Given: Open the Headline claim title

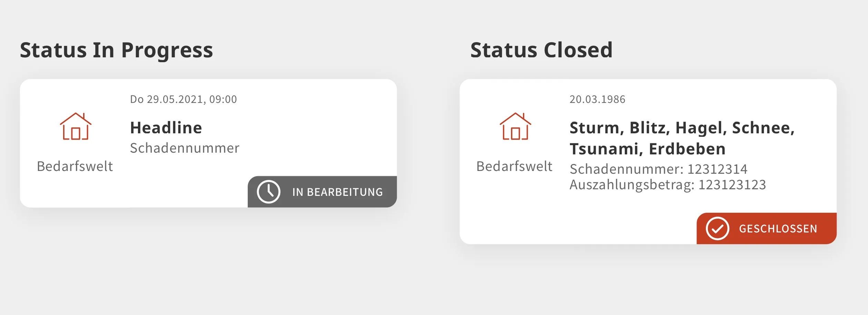Looking at the screenshot, I should point(166,128).
